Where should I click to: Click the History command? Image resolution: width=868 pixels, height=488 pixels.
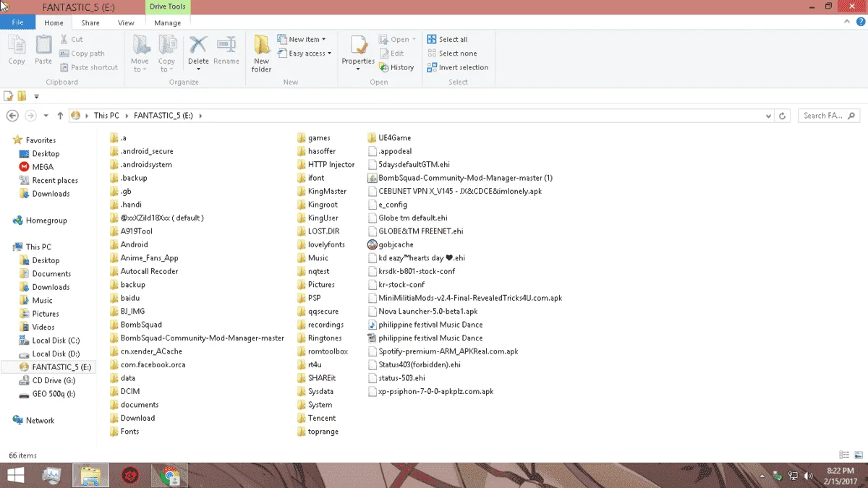pos(396,67)
